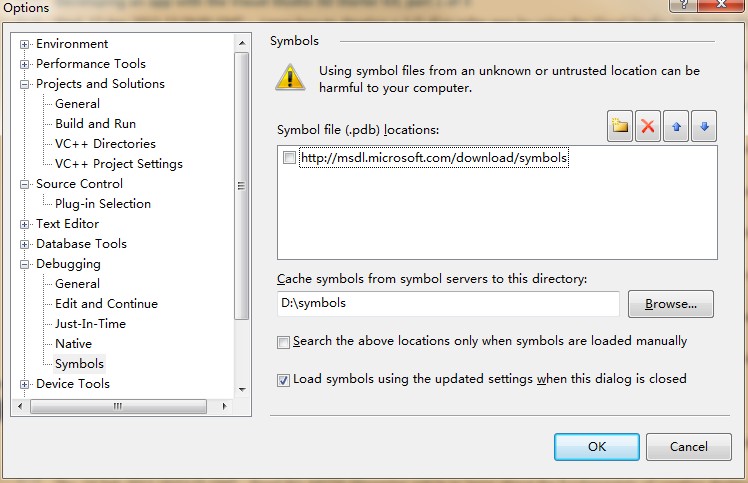Screen dimensions: 748x483
Task: Expand the Environment tree node
Action: (x=24, y=44)
